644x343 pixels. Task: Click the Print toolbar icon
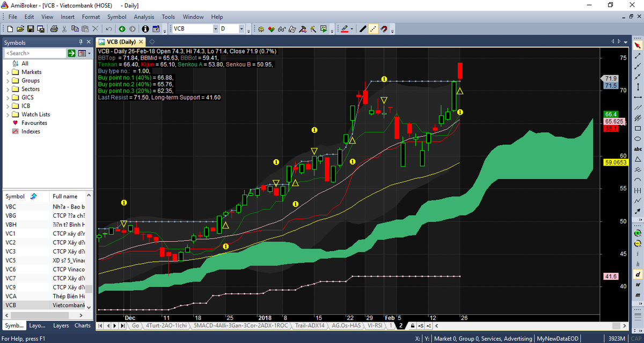[54, 29]
